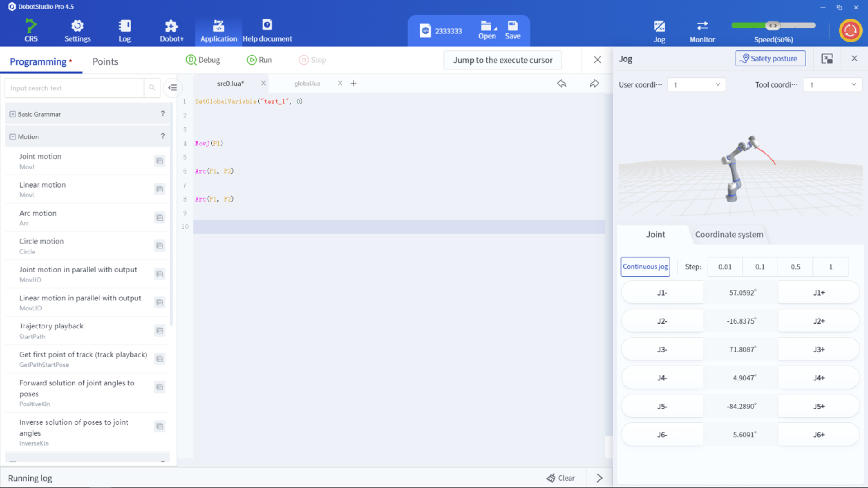This screenshot has width=868, height=488.
Task: Collapse the Motion command section
Action: point(12,136)
